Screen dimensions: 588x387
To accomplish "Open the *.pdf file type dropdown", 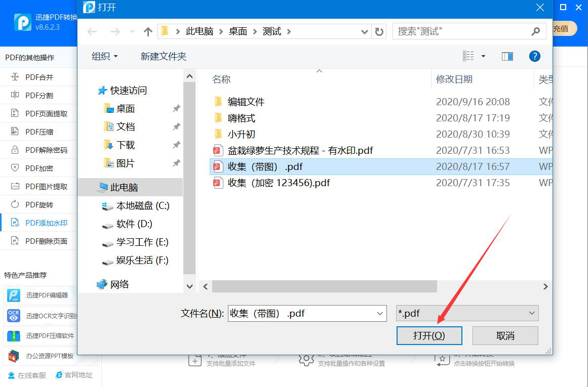I will pos(467,313).
